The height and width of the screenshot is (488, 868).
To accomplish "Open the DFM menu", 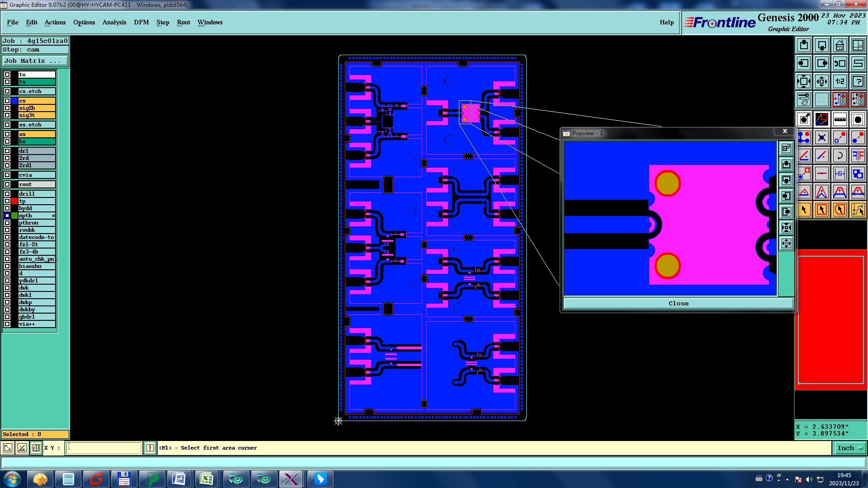I will [x=141, y=22].
